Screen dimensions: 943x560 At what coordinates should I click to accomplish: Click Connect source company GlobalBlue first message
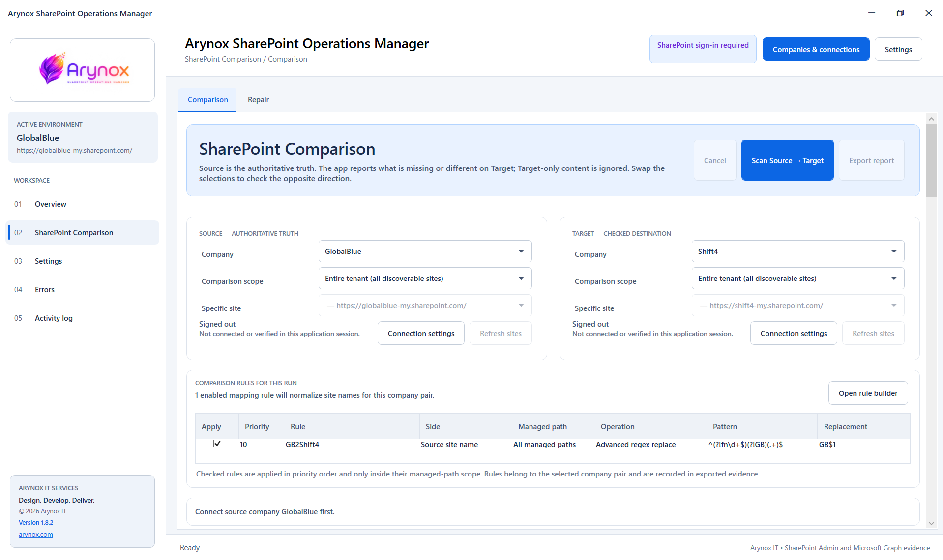click(265, 512)
